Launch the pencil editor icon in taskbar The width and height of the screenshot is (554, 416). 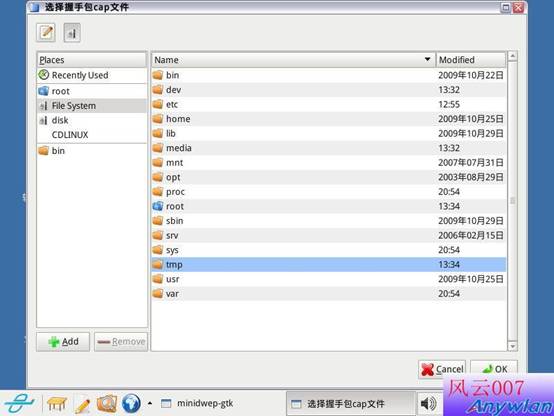pos(82,404)
